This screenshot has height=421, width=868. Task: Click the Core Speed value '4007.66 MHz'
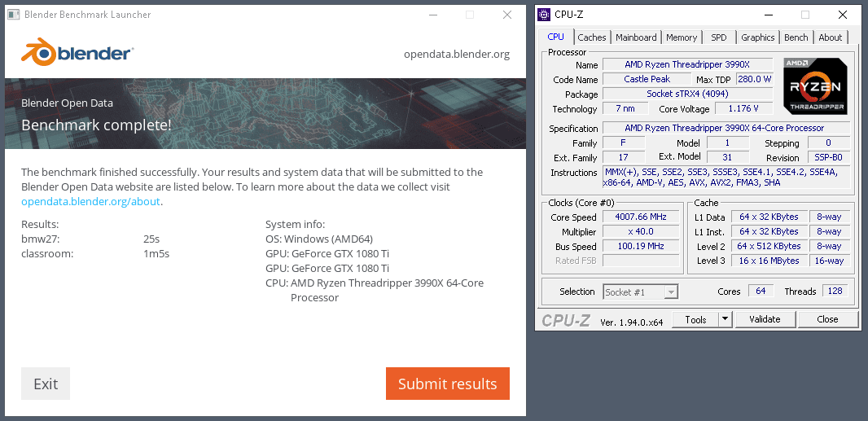[641, 217]
